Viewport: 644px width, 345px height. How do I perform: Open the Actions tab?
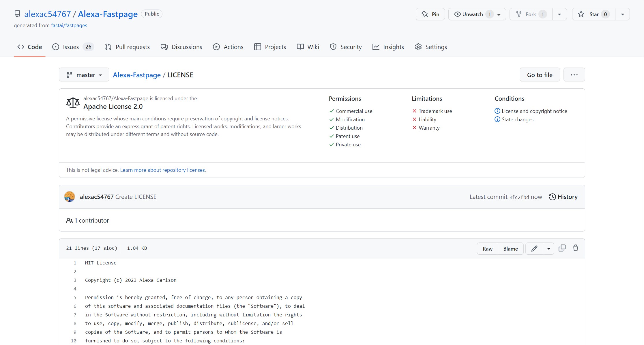(x=228, y=47)
